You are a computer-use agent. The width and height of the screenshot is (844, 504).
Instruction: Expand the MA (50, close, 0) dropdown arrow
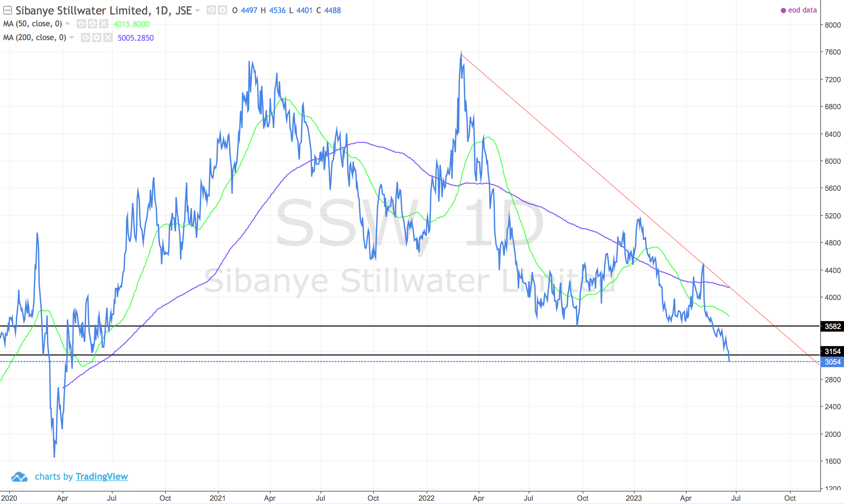click(67, 24)
